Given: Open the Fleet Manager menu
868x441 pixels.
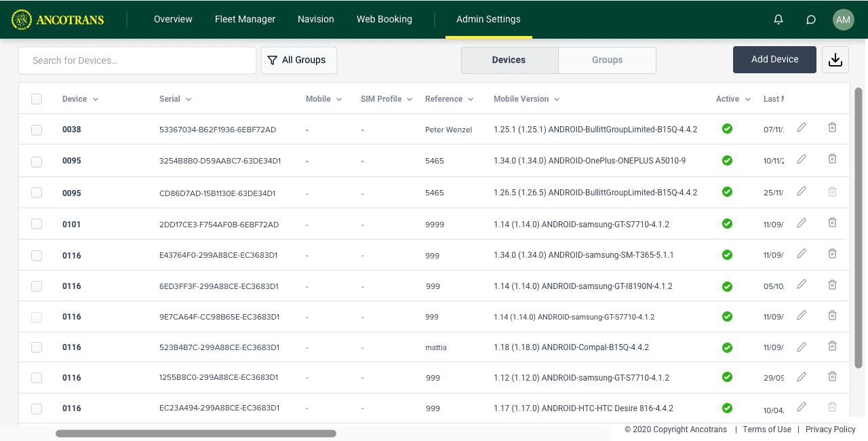Looking at the screenshot, I should (x=245, y=19).
